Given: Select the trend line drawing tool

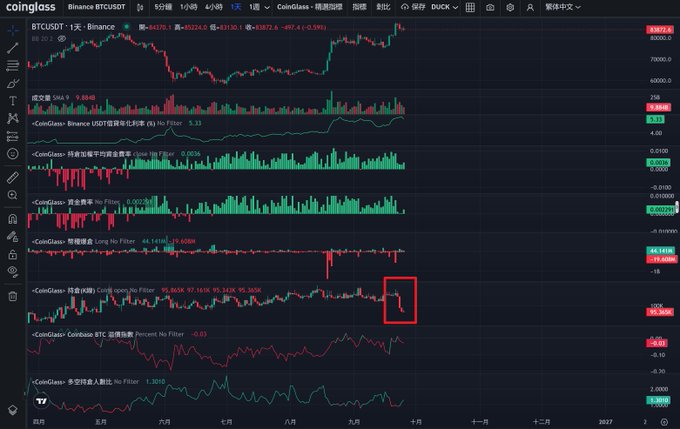Looking at the screenshot, I should coord(13,48).
